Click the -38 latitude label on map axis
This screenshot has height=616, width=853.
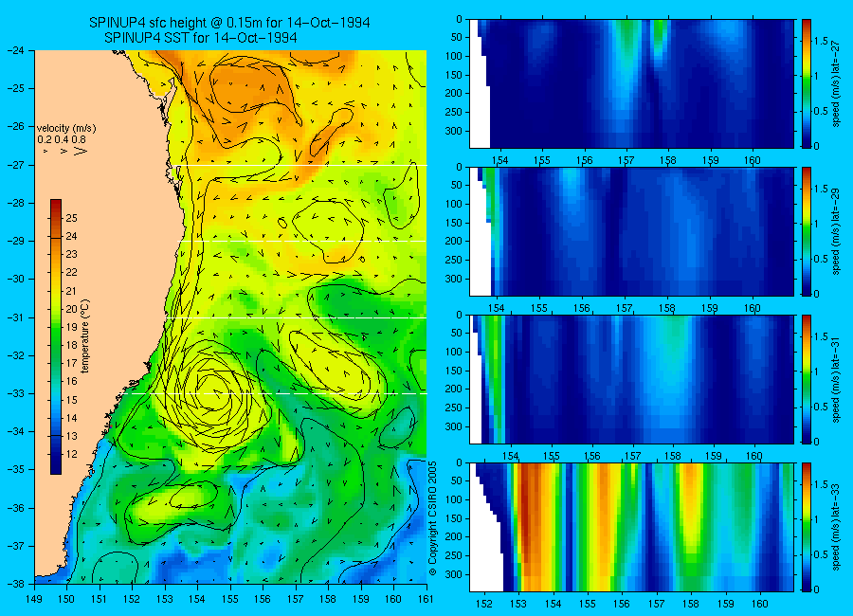pos(15,584)
